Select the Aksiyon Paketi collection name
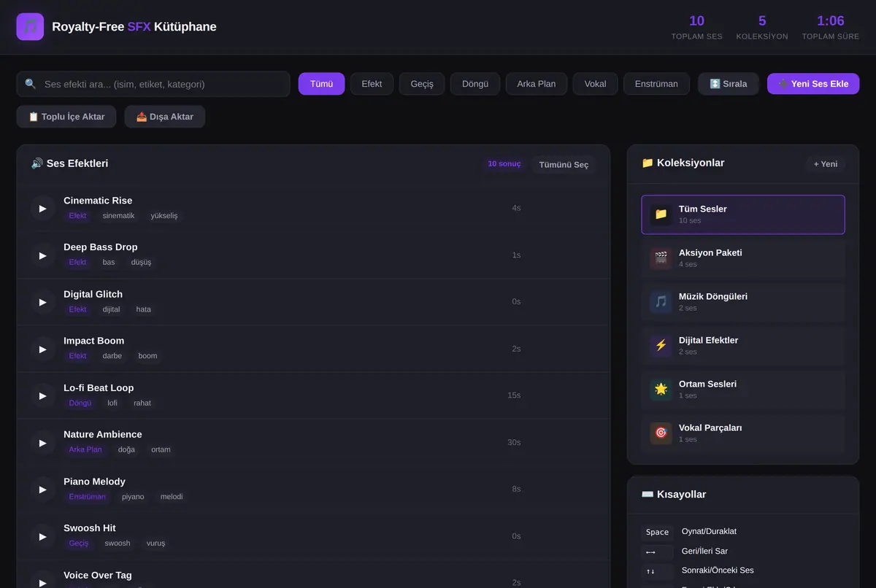 click(710, 252)
